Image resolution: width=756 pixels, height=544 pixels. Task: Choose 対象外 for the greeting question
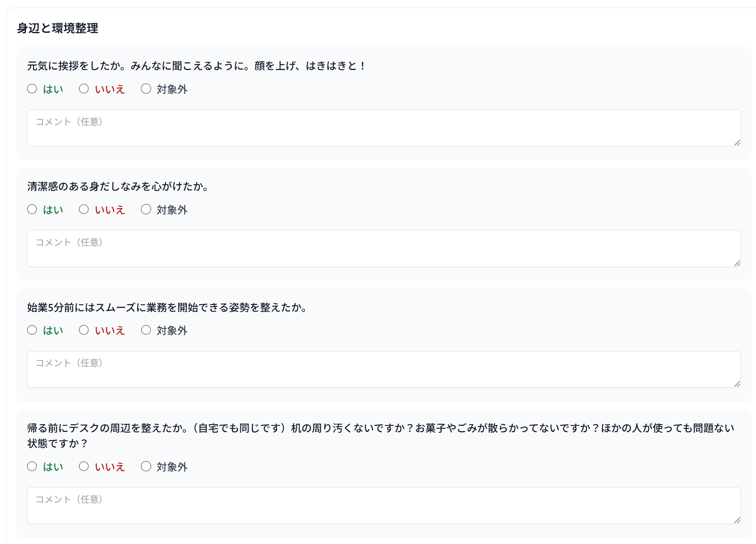pos(146,89)
